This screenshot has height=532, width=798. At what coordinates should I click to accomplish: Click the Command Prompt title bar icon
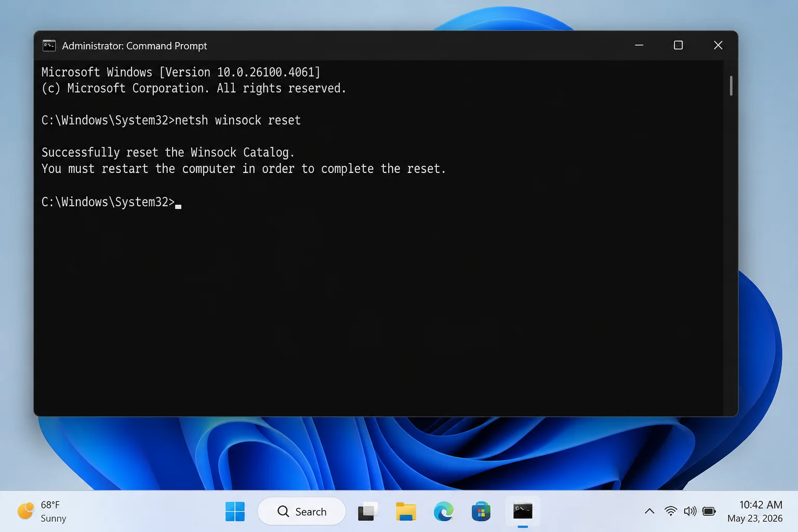coord(49,46)
